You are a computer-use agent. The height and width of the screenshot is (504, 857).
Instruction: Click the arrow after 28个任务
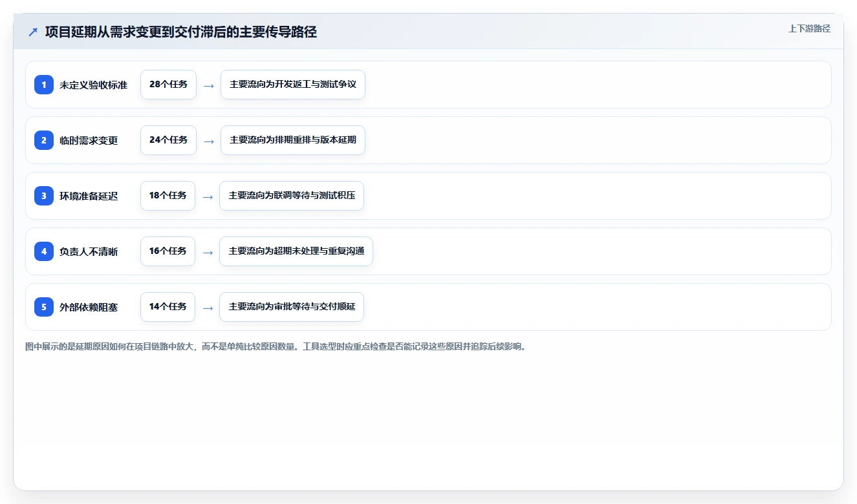tap(208, 85)
